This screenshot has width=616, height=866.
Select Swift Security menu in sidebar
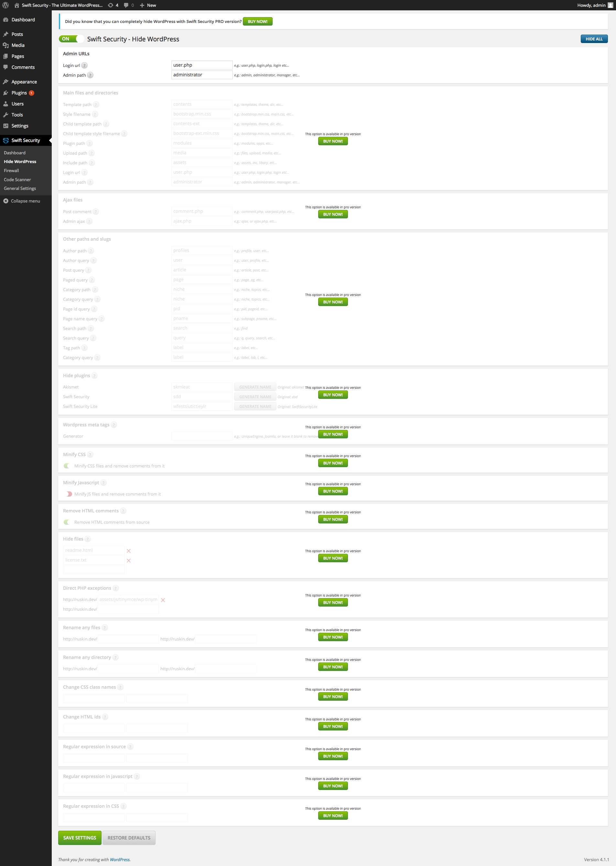pos(26,140)
